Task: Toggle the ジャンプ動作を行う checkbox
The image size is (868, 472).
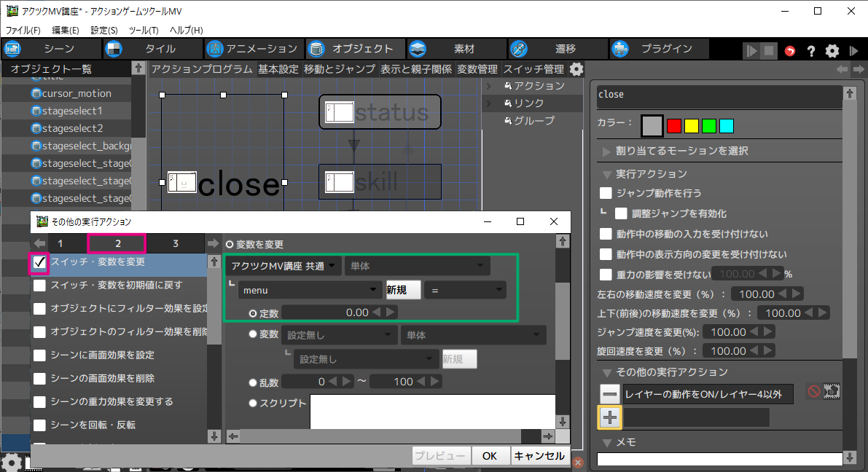Action: (x=606, y=193)
